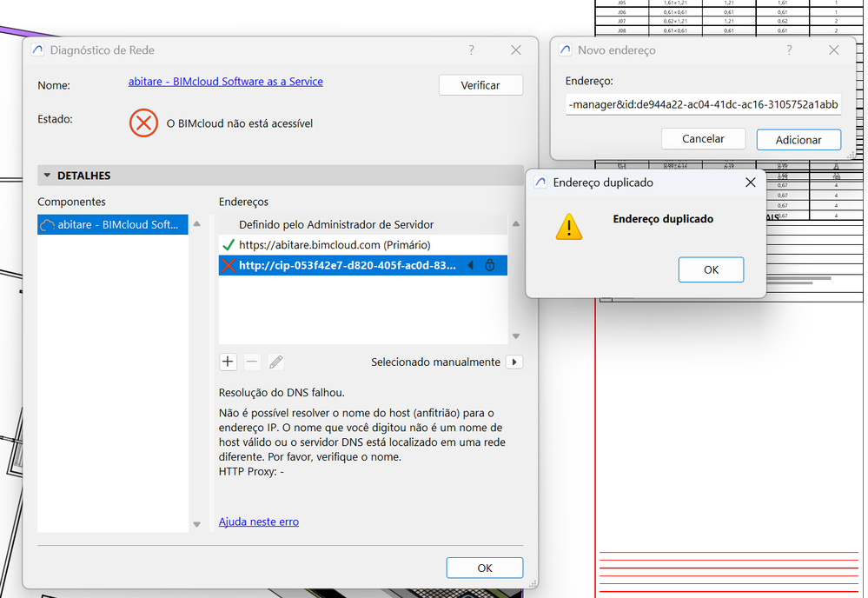Click help question mark in Novo endereço
The height and width of the screenshot is (598, 868).
(789, 50)
